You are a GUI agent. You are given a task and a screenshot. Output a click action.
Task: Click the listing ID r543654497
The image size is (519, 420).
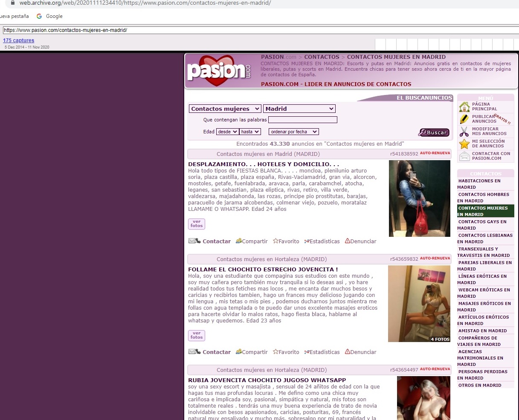(404, 370)
